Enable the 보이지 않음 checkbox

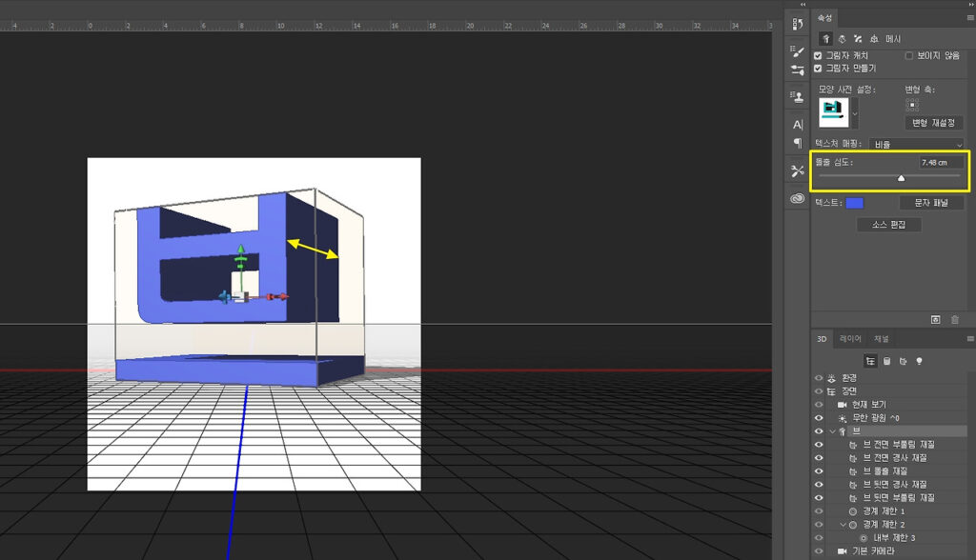(908, 56)
